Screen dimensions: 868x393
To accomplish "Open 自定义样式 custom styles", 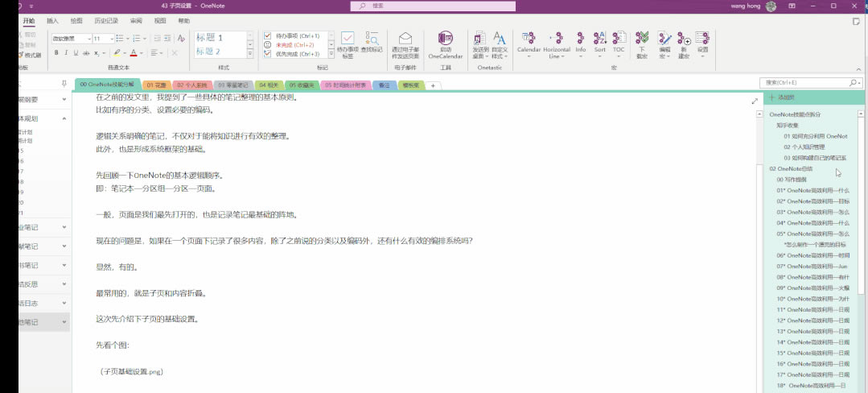I will (500, 45).
